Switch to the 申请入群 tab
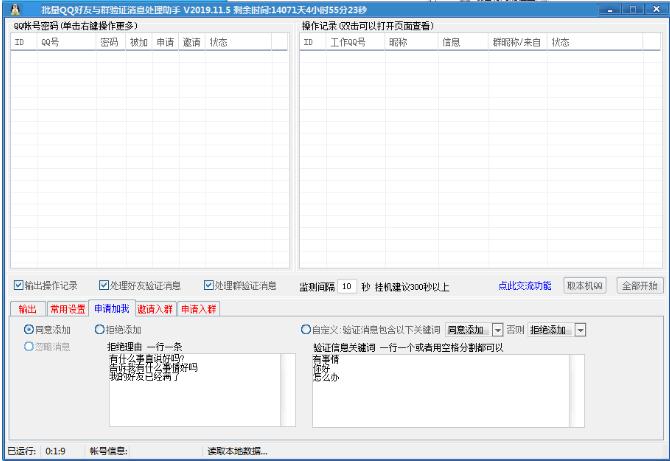The image size is (670, 461). pos(198,309)
